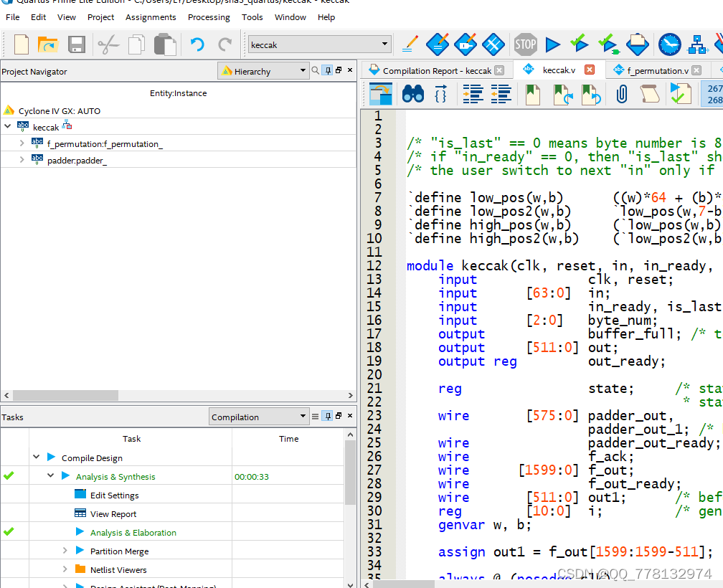Expand padder:padder_ instance
The height and width of the screenshot is (588, 723).
(x=22, y=160)
